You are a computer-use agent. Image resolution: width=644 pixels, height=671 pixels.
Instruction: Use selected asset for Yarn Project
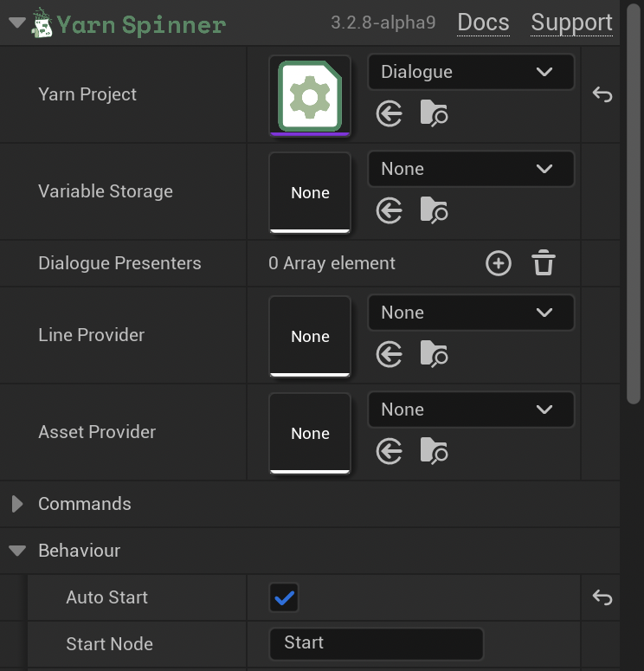(389, 113)
